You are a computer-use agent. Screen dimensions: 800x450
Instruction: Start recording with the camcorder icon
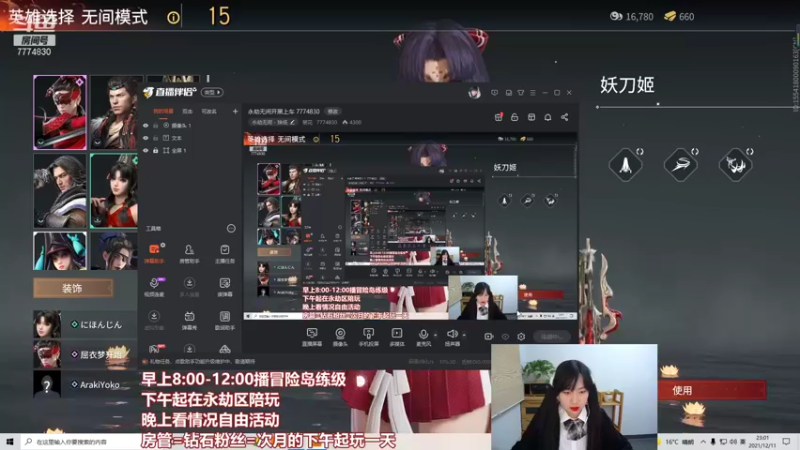[489, 337]
